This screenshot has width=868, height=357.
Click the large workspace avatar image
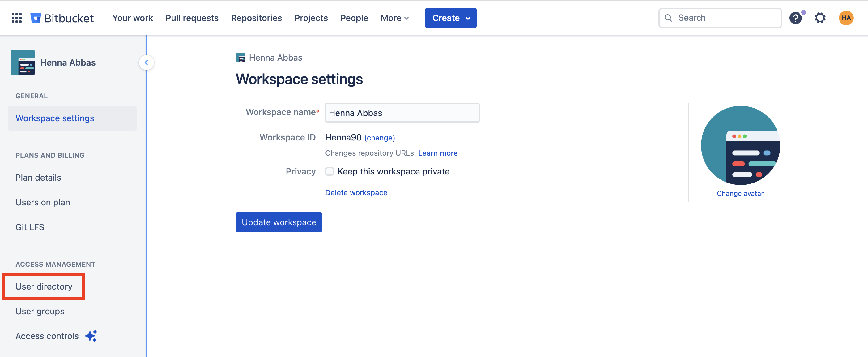pyautogui.click(x=740, y=145)
